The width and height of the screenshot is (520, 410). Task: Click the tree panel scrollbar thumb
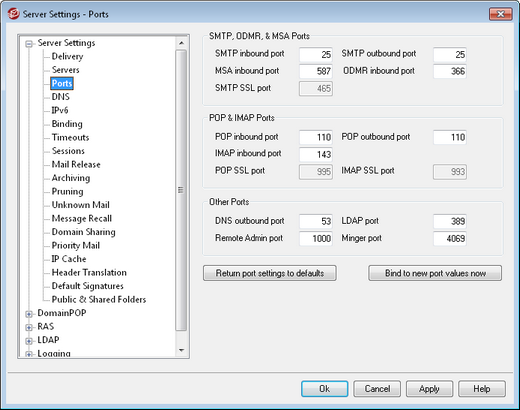[x=181, y=190]
